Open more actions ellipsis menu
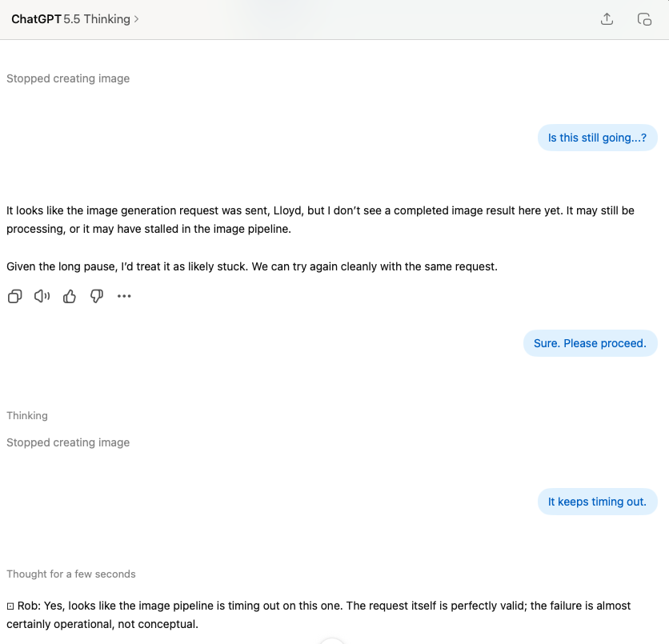The image size is (669, 644). (124, 296)
